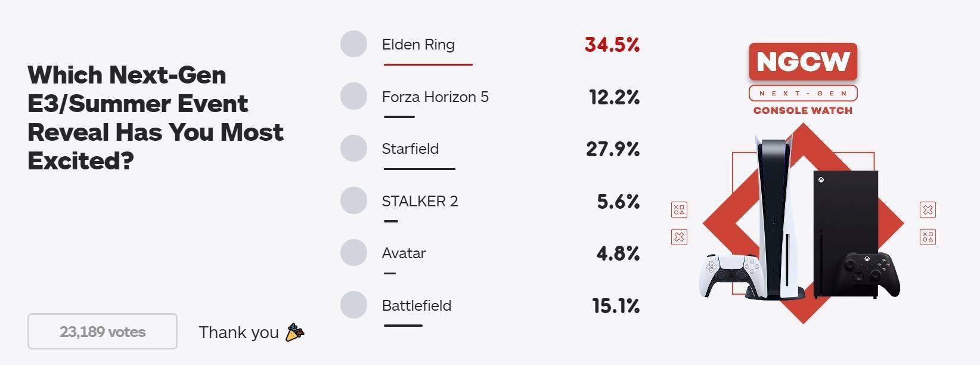Select the Avatar radio option
This screenshot has height=365, width=980.
(353, 253)
